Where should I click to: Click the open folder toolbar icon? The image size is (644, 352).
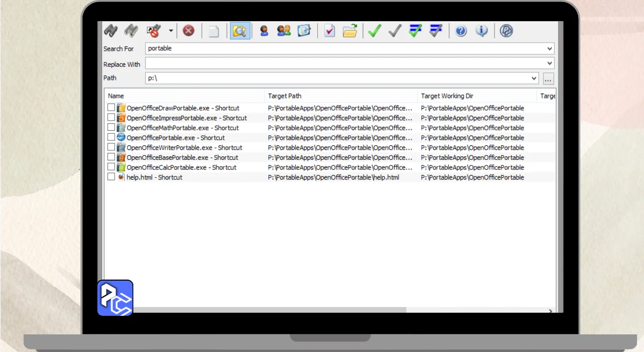(350, 31)
